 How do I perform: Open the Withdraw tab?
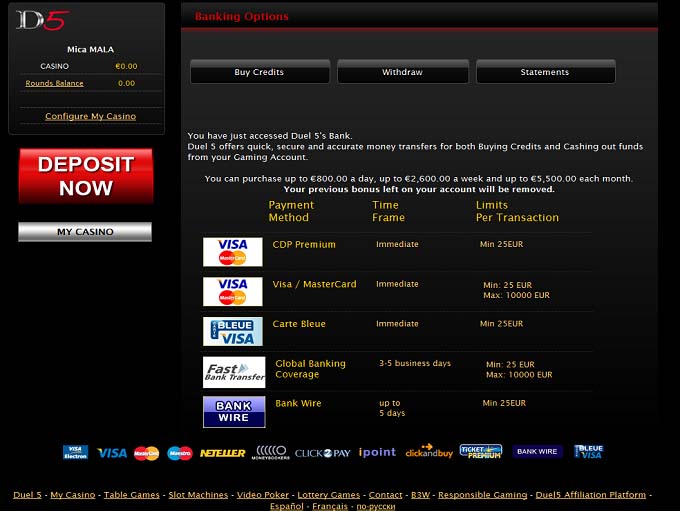(402, 72)
